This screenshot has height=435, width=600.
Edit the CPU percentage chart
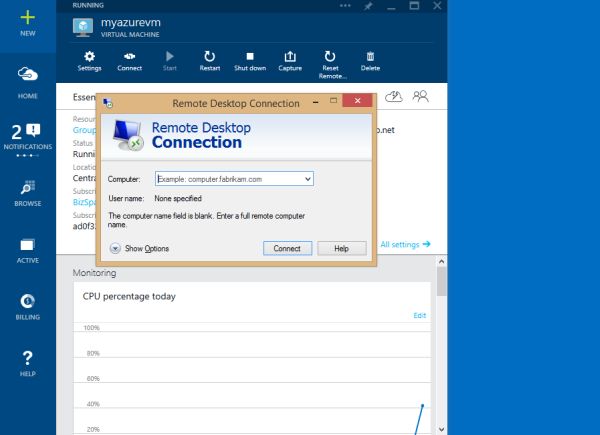click(419, 315)
